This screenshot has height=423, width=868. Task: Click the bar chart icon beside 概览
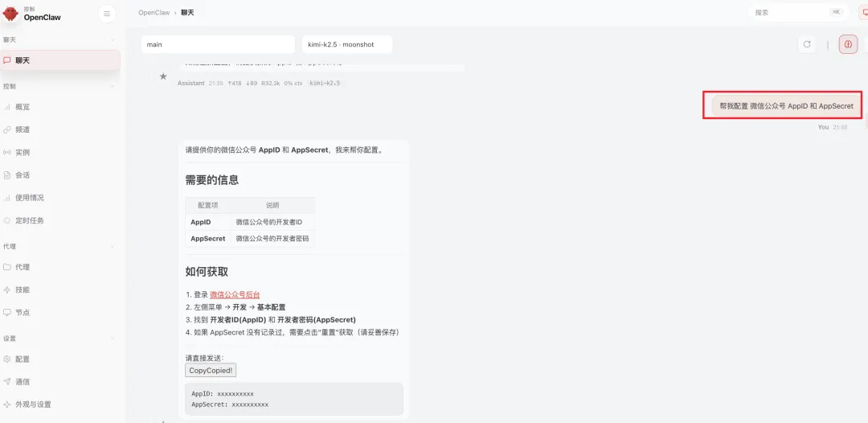[x=7, y=107]
